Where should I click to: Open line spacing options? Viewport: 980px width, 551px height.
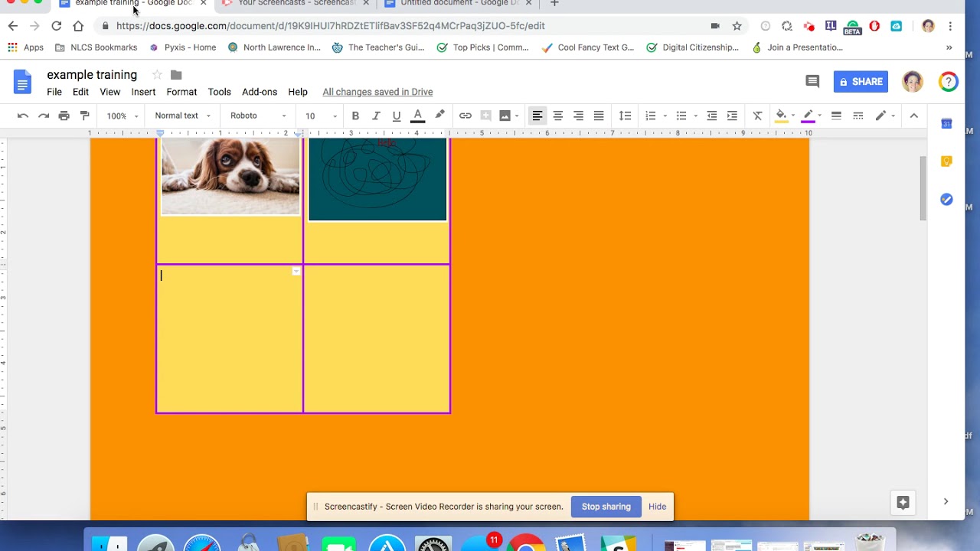(x=625, y=116)
